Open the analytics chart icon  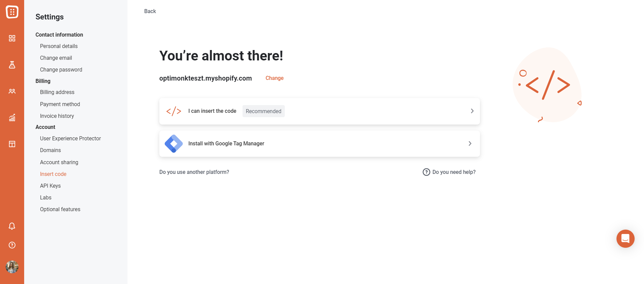[12, 117]
